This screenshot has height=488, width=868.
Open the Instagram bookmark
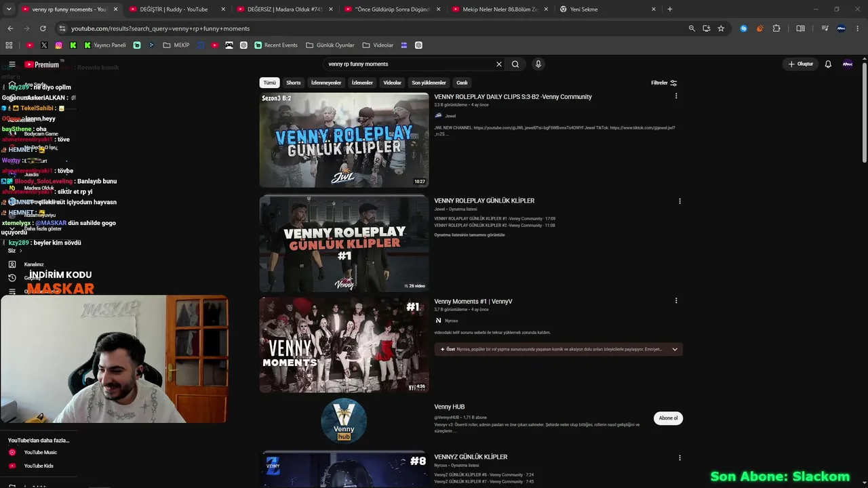59,45
